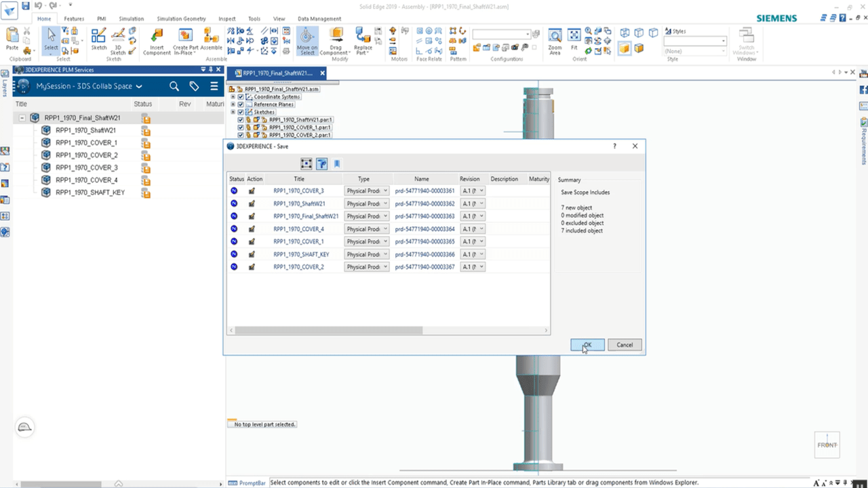Screen dimensions: 868x488
Task: Toggle the Sketches checkbox
Action: pos(241,112)
